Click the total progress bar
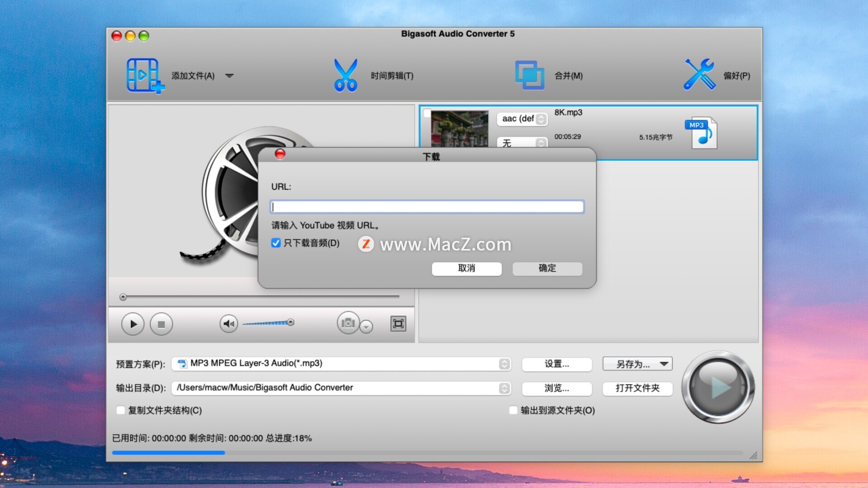868x488 pixels. (427, 452)
